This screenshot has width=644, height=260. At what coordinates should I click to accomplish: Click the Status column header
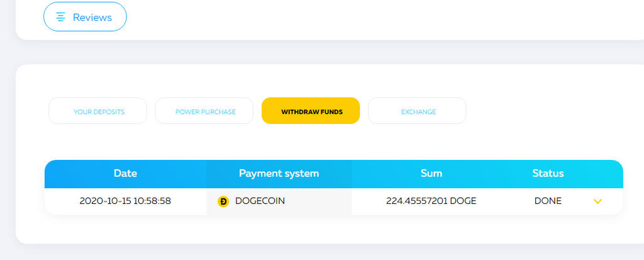548,174
